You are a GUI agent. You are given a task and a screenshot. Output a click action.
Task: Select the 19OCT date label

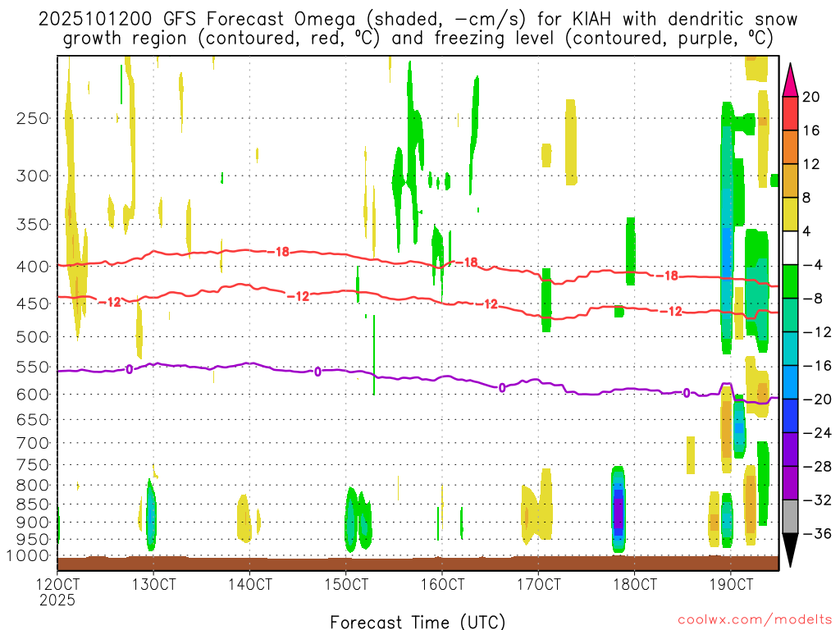731,583
